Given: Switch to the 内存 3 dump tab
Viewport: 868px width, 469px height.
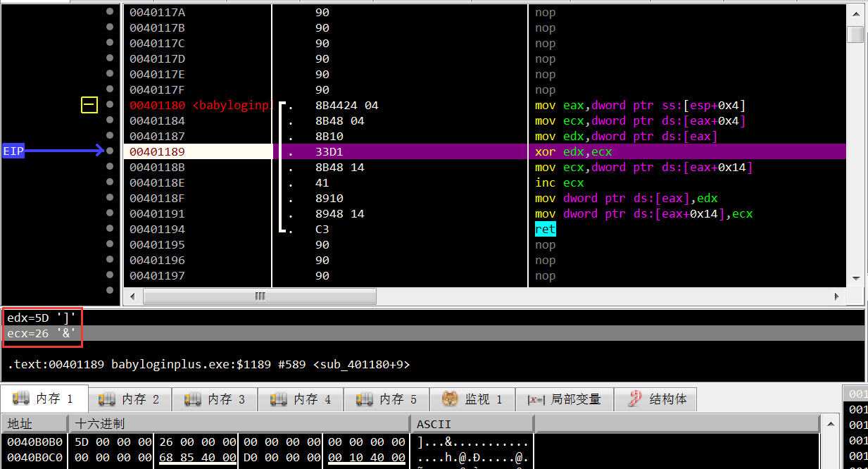Looking at the screenshot, I should [x=215, y=399].
